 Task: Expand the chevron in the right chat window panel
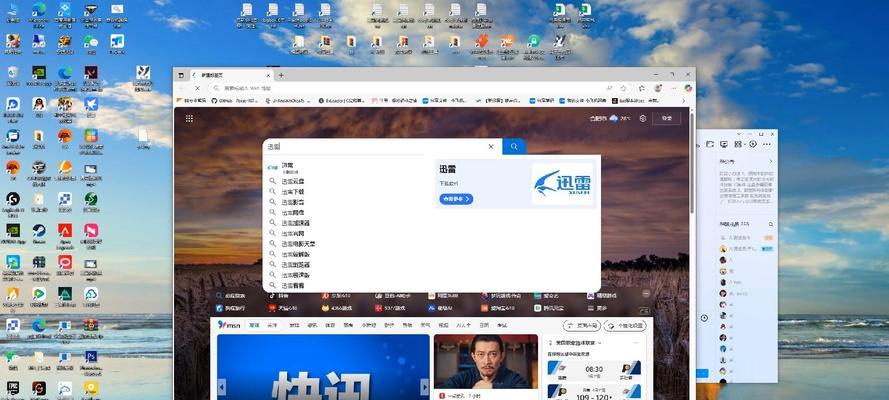click(771, 161)
